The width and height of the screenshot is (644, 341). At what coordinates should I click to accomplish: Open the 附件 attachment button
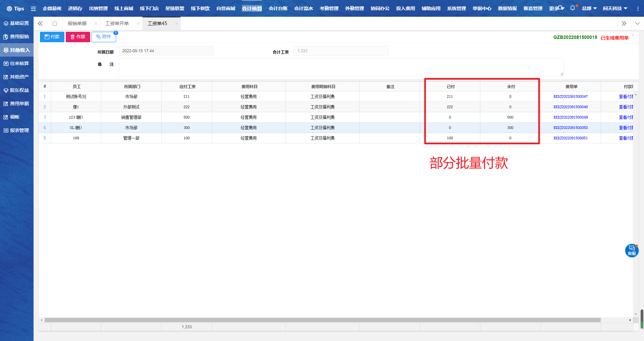(104, 37)
